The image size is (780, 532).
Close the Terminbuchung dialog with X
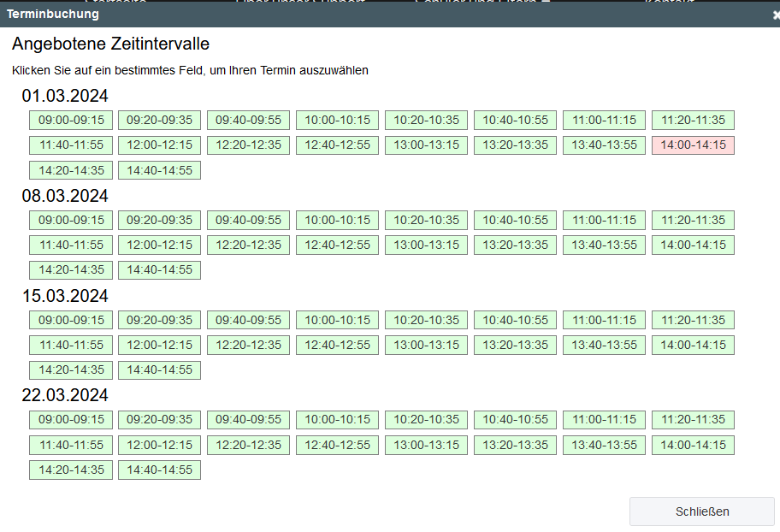click(776, 15)
